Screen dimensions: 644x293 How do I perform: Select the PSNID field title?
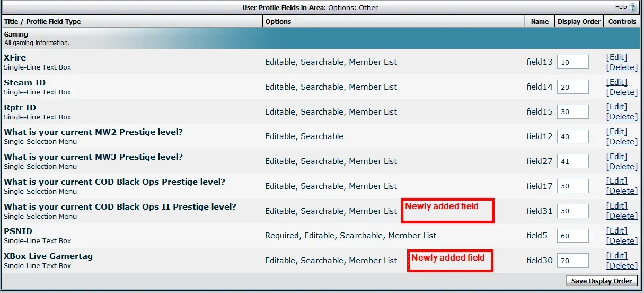(x=18, y=231)
